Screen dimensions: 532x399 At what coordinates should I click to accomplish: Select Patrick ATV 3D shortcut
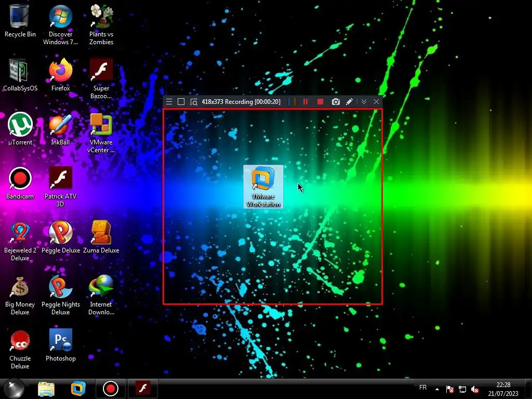pos(60,187)
